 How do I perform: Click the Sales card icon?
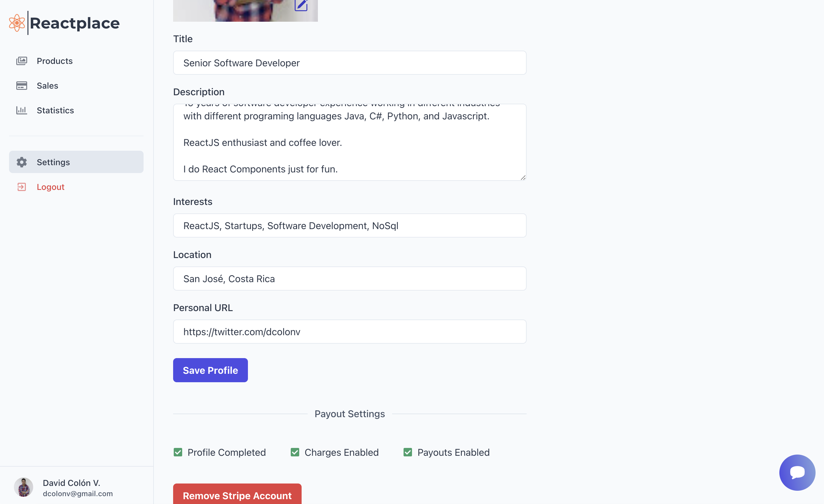pos(21,85)
